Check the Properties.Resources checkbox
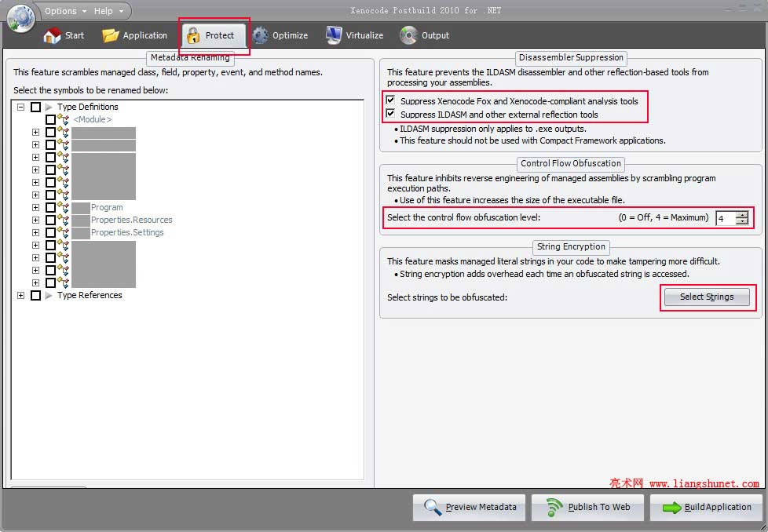This screenshot has width=768, height=532. click(50, 220)
